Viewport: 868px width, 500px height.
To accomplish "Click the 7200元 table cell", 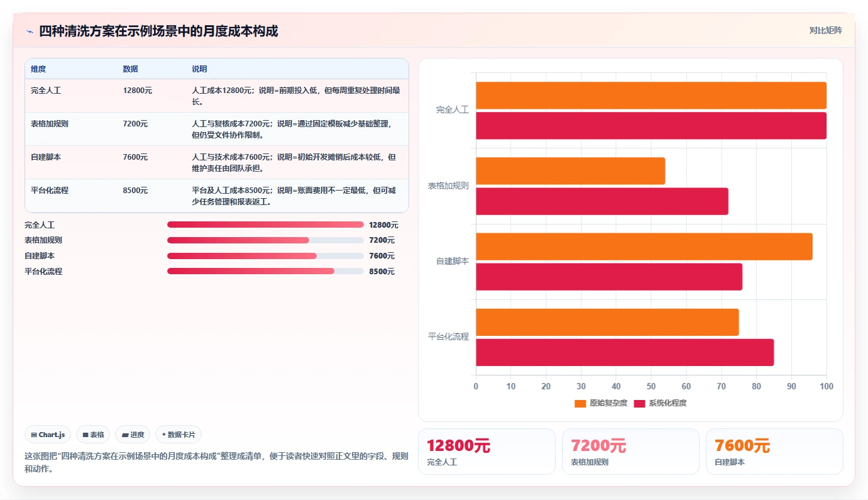I will (x=135, y=124).
